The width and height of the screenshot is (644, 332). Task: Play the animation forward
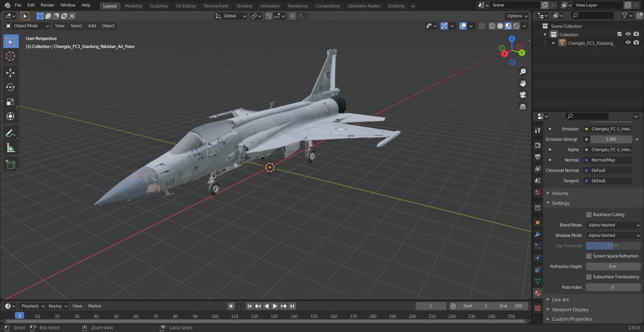point(275,306)
